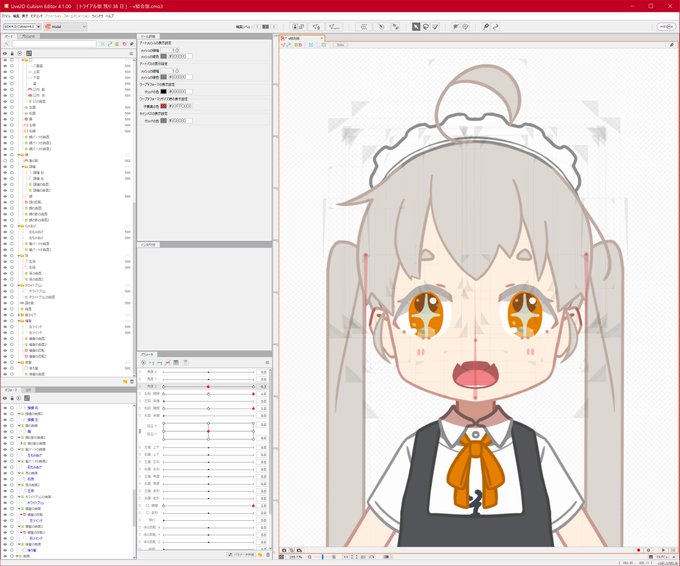Open the 編集 menu

click(16, 16)
